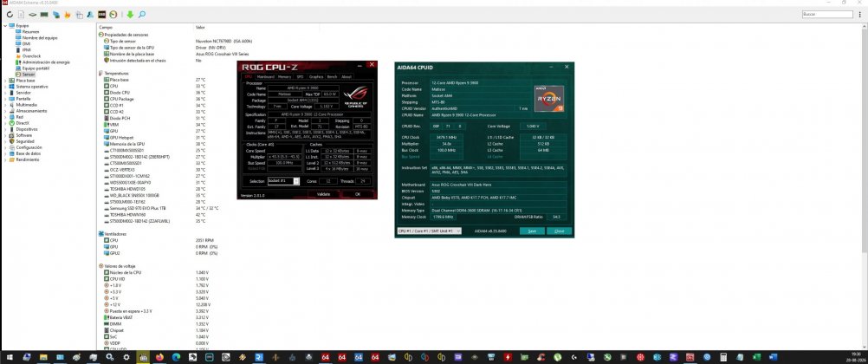The height and width of the screenshot is (364, 868).
Task: Switch to the Bench tab in CPU-Z
Action: coord(332,76)
